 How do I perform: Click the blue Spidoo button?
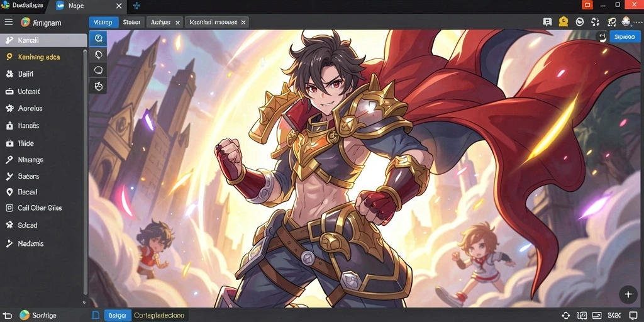625,36
